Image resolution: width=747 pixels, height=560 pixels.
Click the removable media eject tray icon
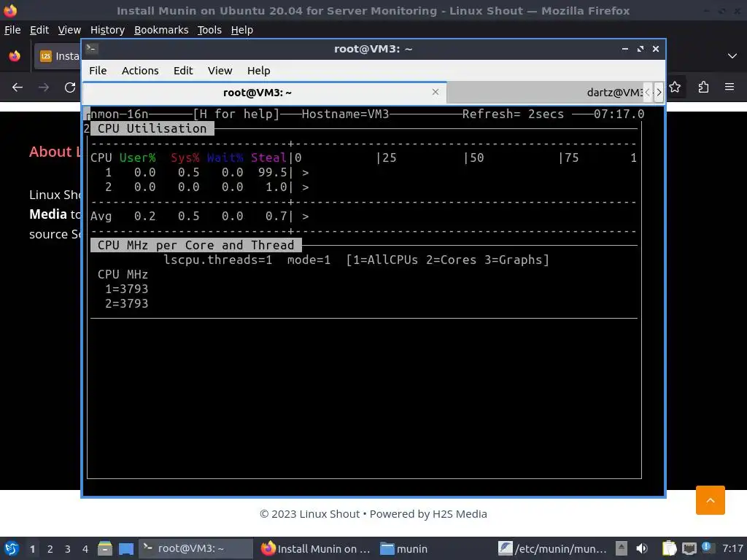[622, 548]
